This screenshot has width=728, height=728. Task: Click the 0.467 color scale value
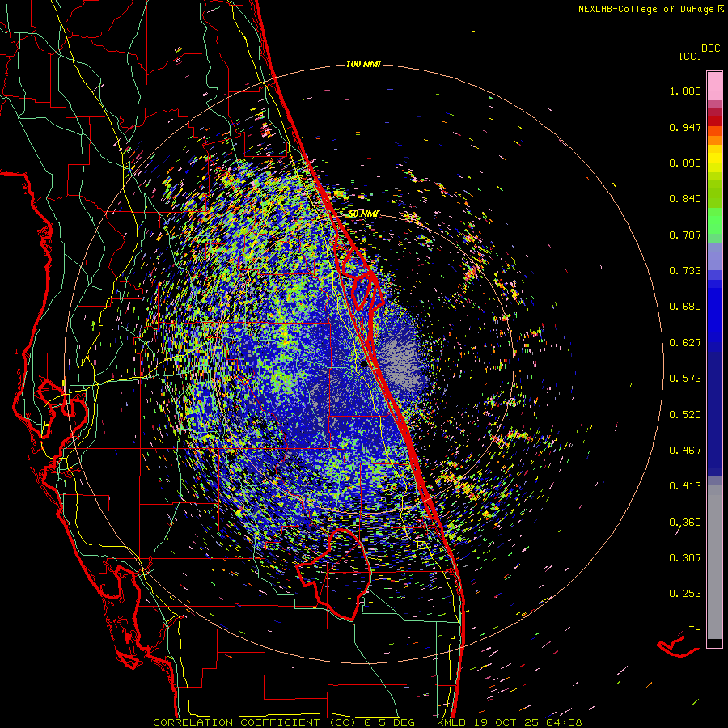pos(685,451)
